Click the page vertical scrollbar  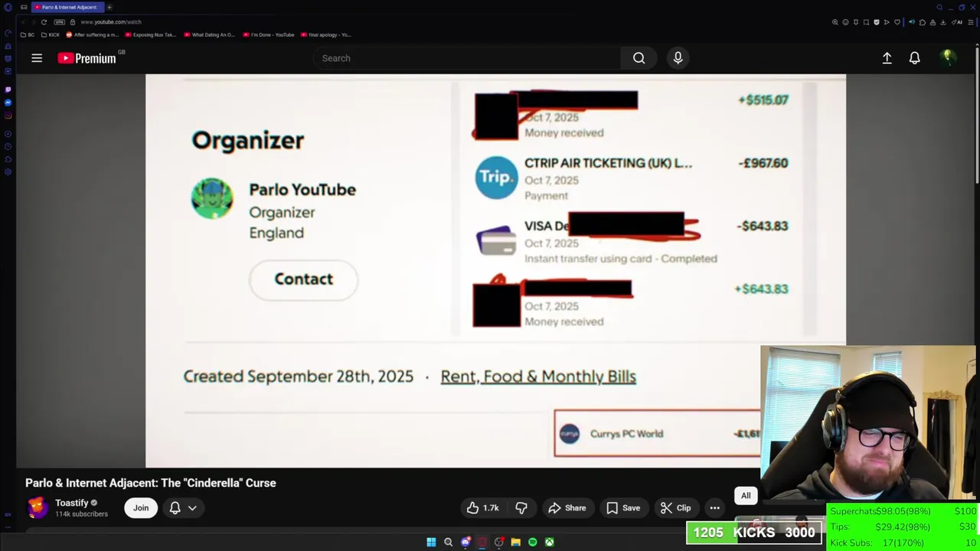point(976,115)
